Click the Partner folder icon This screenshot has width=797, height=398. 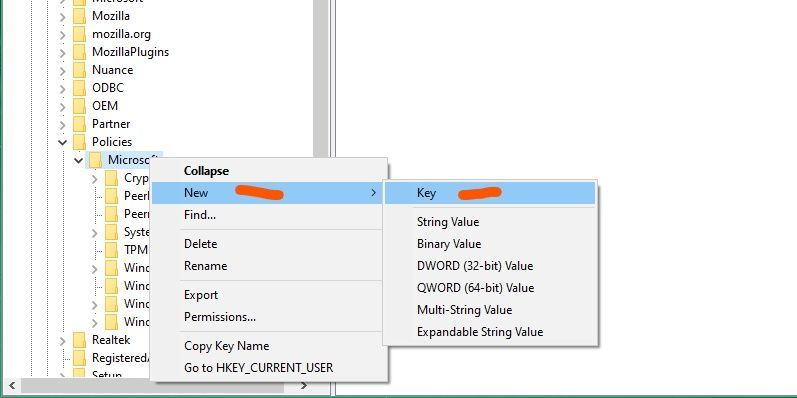point(79,124)
